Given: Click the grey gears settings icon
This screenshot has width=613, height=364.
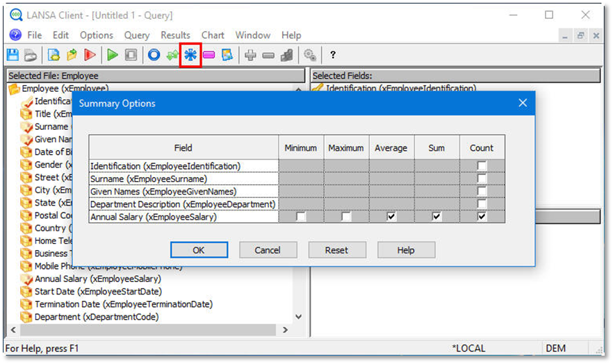Looking at the screenshot, I should coord(310,55).
